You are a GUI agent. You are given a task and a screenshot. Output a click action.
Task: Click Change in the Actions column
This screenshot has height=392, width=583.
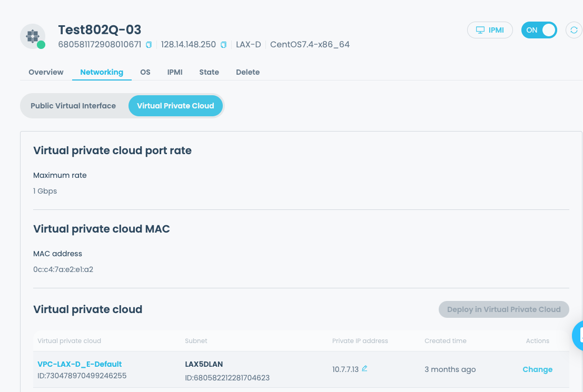[537, 369]
